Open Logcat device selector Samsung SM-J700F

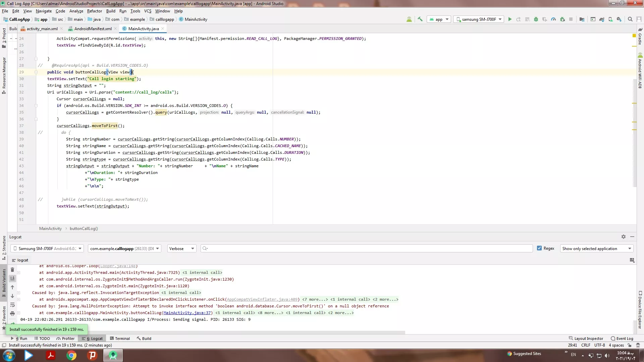(47, 249)
